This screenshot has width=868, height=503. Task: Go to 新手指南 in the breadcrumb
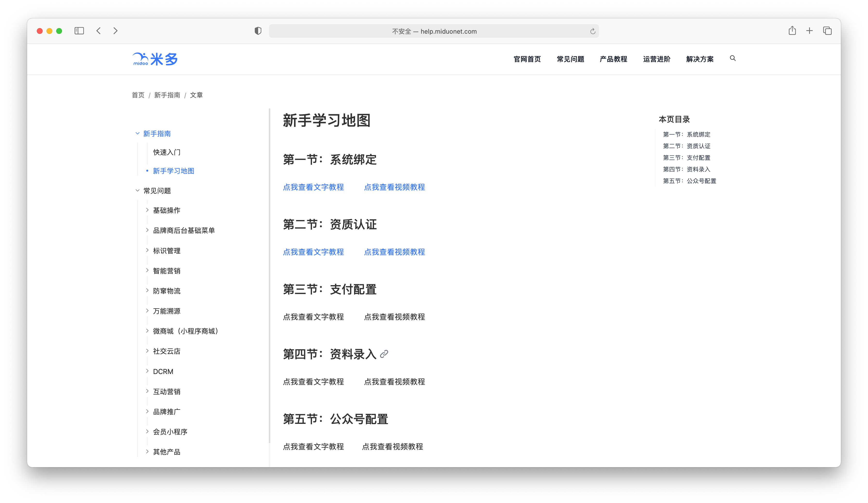coord(167,95)
